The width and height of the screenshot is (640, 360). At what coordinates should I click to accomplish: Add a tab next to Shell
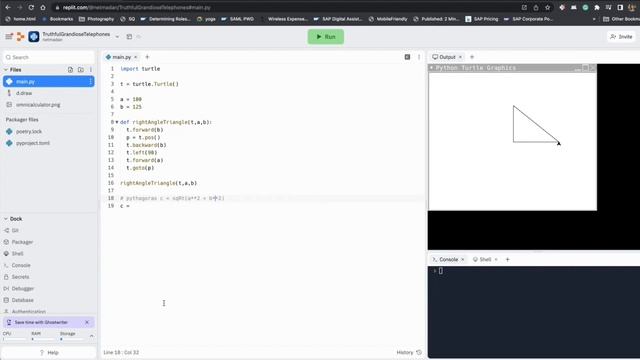(x=507, y=260)
